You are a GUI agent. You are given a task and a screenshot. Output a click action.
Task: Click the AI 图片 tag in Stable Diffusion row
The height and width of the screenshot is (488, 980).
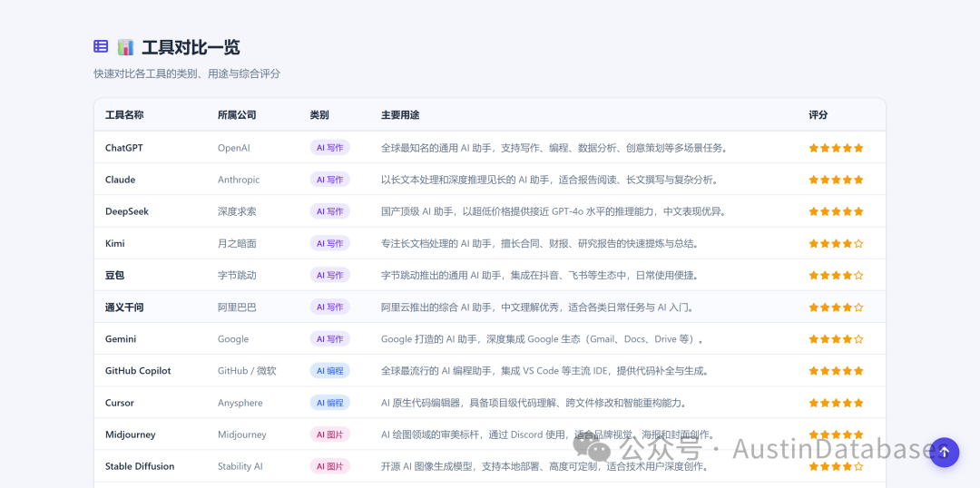pyautogui.click(x=330, y=466)
